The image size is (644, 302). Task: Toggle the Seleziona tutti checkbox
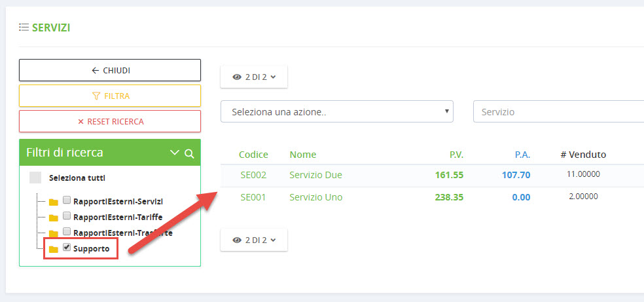tap(35, 178)
